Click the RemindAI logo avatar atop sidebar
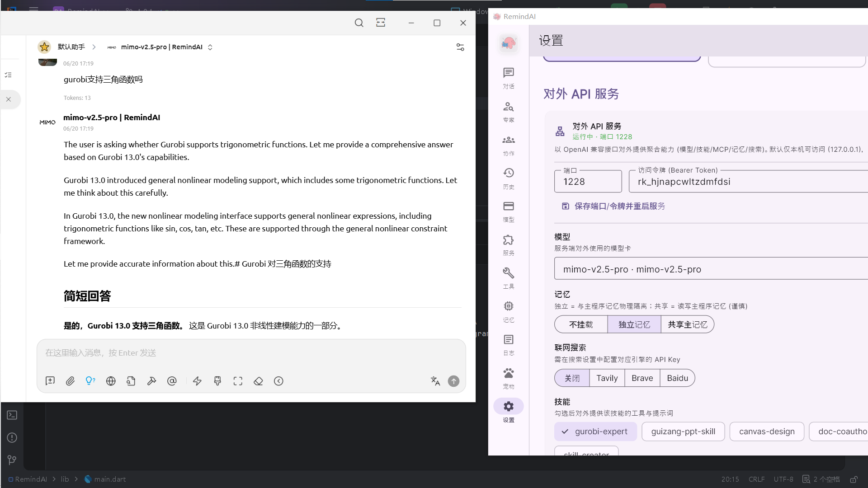Screen dimensions: 868x488 (x=509, y=43)
